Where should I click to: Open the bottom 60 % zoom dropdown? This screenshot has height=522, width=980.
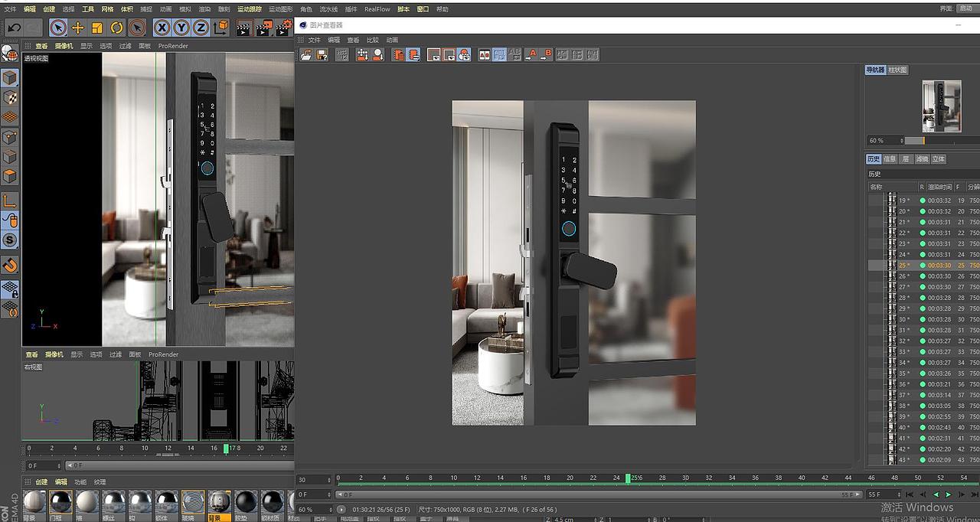pyautogui.click(x=315, y=510)
